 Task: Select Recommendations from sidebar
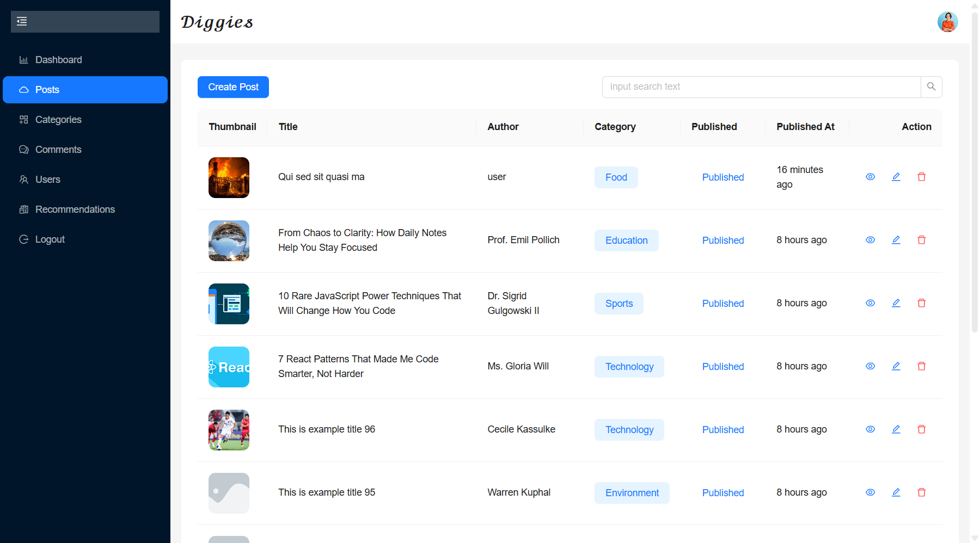(x=75, y=209)
